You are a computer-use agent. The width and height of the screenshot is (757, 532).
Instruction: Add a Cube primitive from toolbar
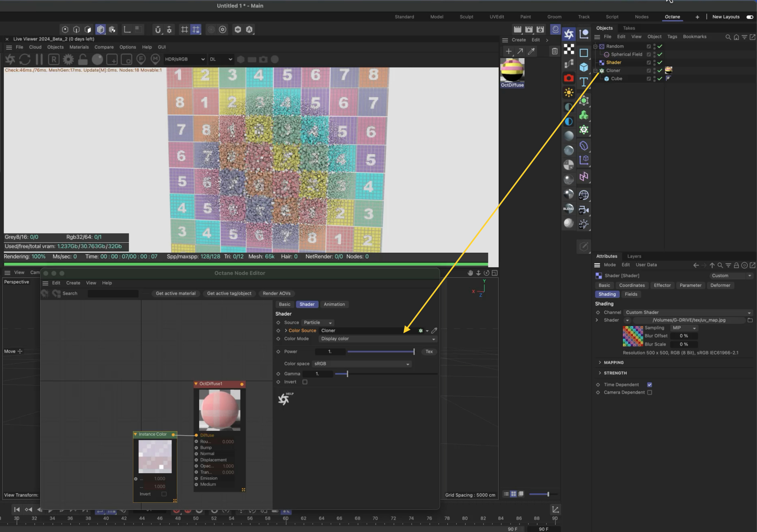tap(584, 67)
